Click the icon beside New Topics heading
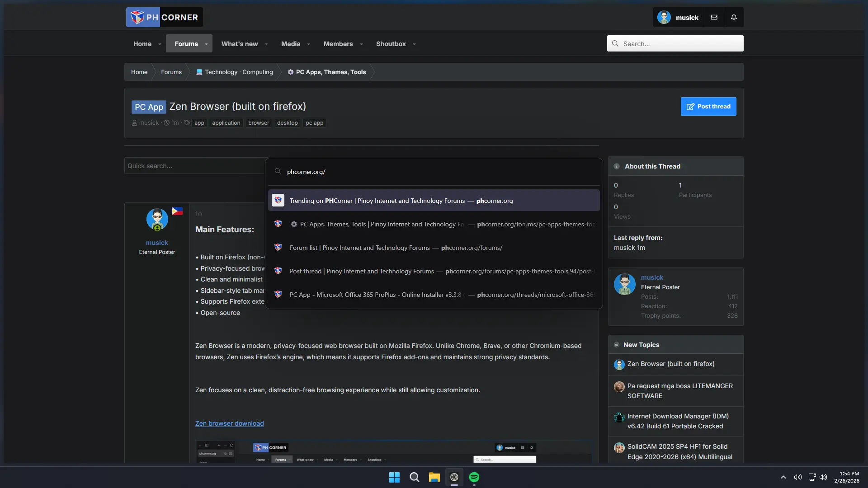The width and height of the screenshot is (868, 488). pos(617,345)
